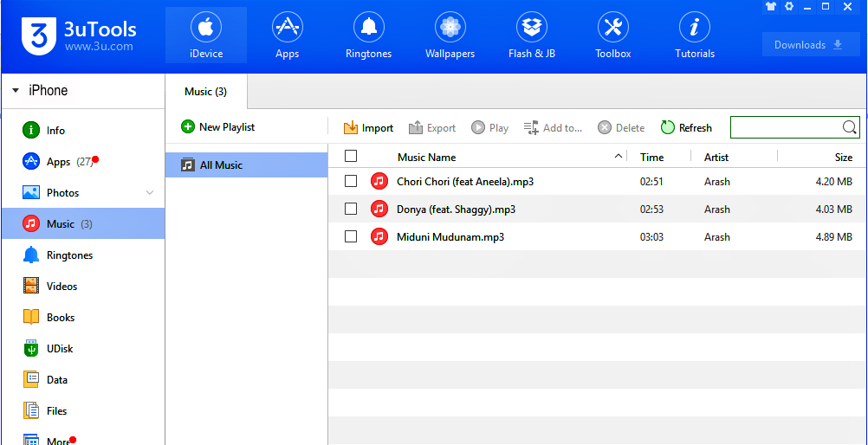Select Music (3) in the sidebar
Screen dimensions: 868x445
(x=83, y=223)
